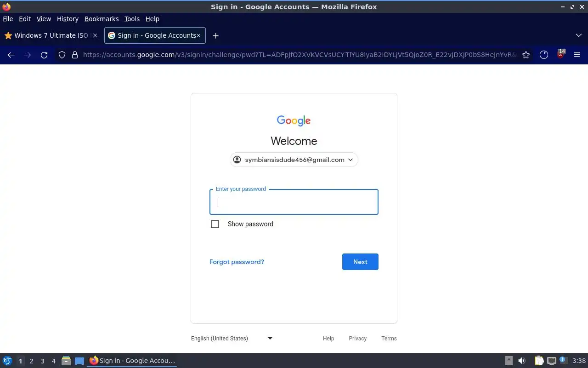The width and height of the screenshot is (588, 368).
Task: Open the Terms footer link
Action: (x=389, y=339)
